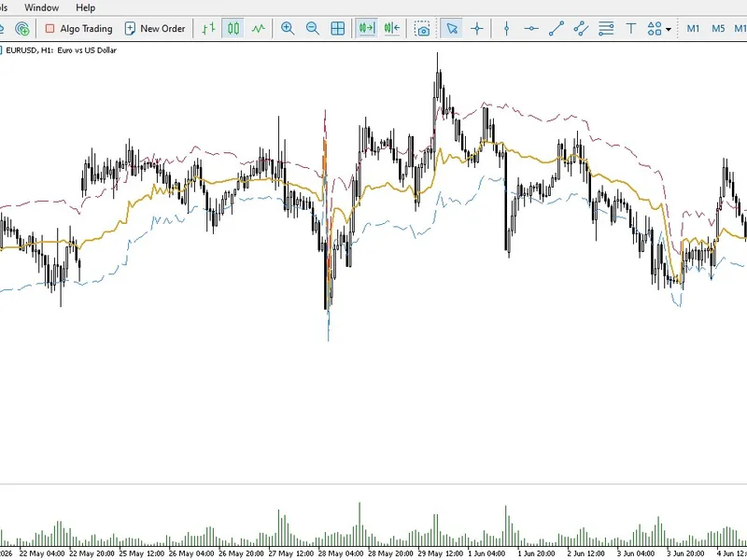Click the 27 May 12:00 time label

[290, 553]
